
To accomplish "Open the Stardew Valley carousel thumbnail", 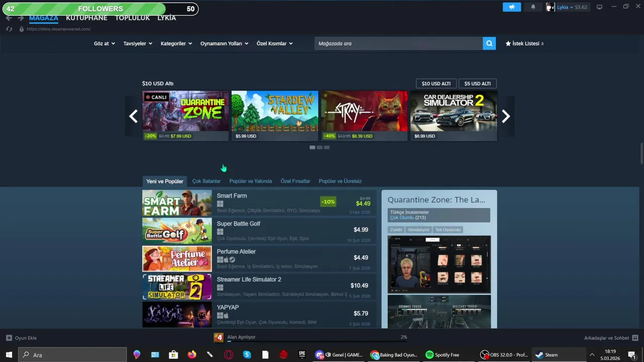I will pyautogui.click(x=275, y=116).
